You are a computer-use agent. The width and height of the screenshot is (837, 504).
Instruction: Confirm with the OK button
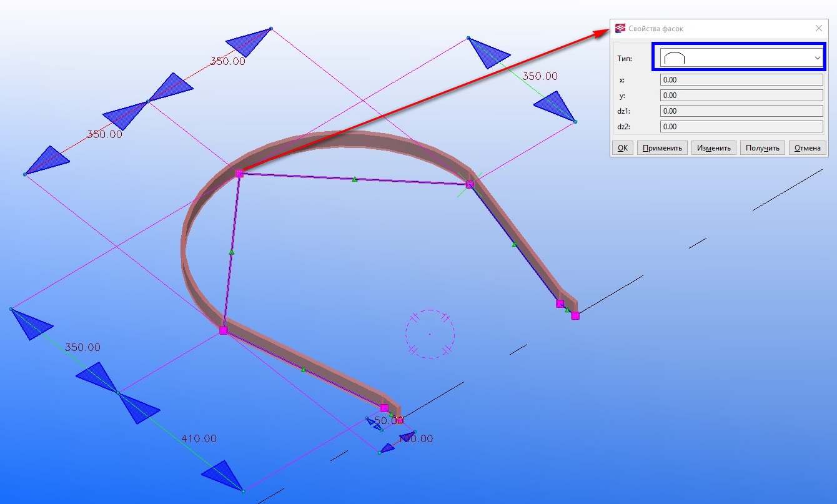[x=623, y=148]
